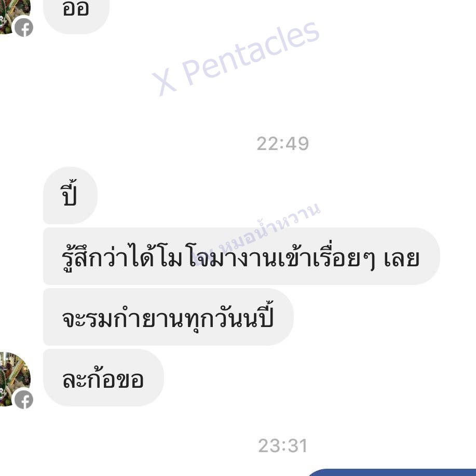The image size is (476, 476).
Task: Tap the Facebook badge on the lower avatar
Action: tap(24, 400)
